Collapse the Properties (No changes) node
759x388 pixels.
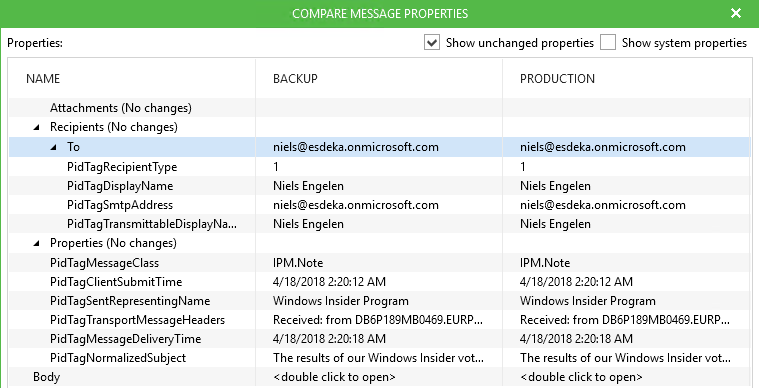click(37, 243)
